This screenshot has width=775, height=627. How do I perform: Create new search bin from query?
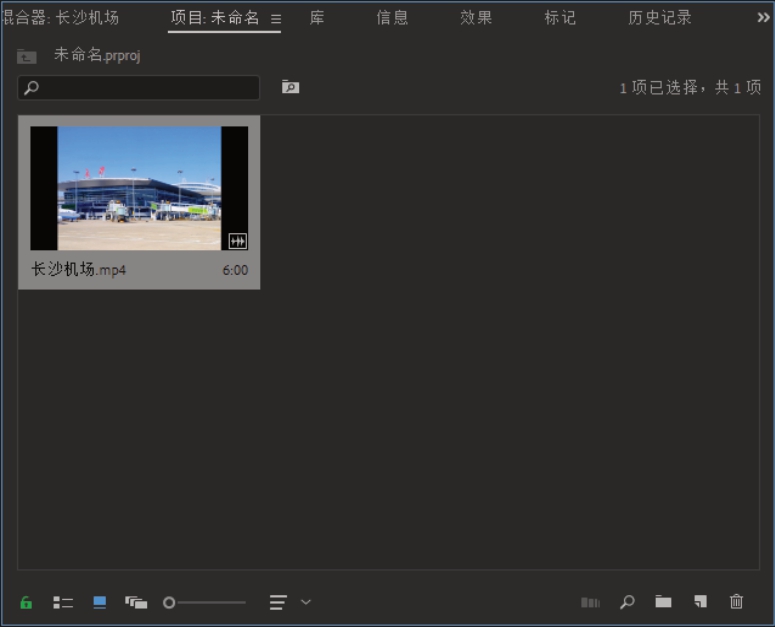290,87
